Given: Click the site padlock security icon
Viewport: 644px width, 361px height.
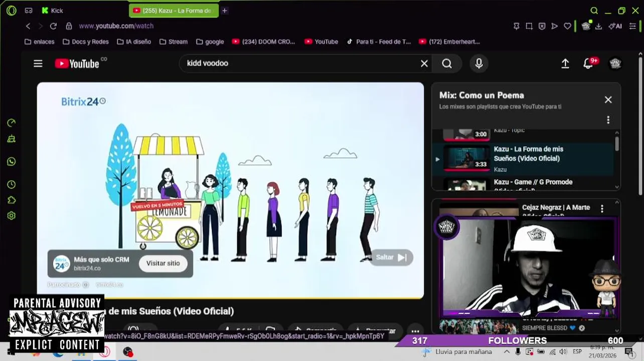Looking at the screenshot, I should click(69, 26).
